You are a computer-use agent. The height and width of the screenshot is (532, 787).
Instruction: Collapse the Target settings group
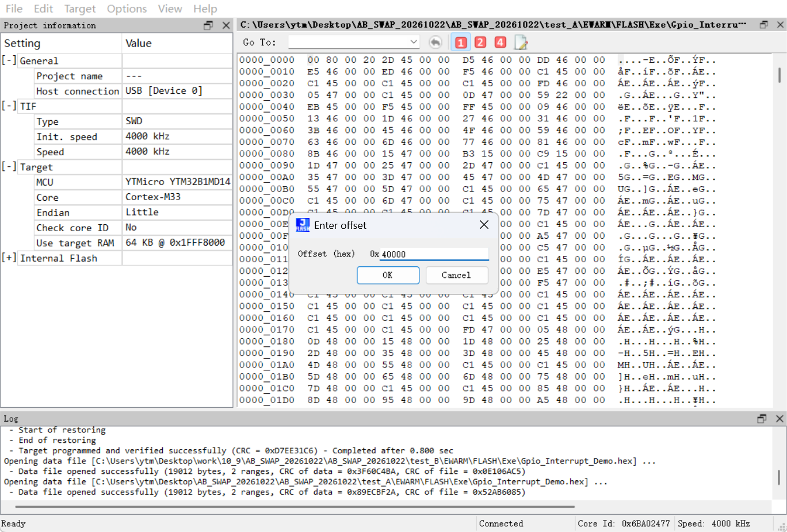click(9, 166)
